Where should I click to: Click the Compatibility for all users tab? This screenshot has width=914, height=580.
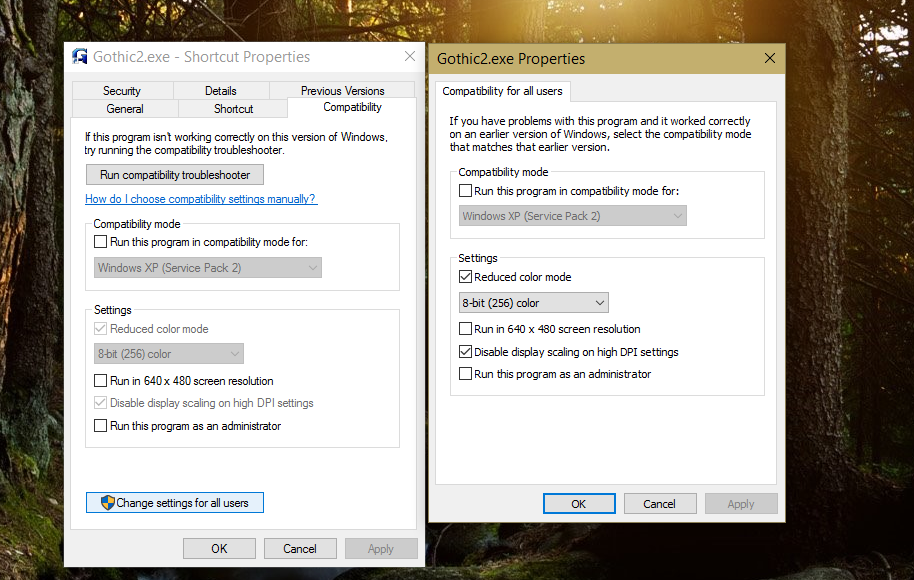tap(502, 92)
